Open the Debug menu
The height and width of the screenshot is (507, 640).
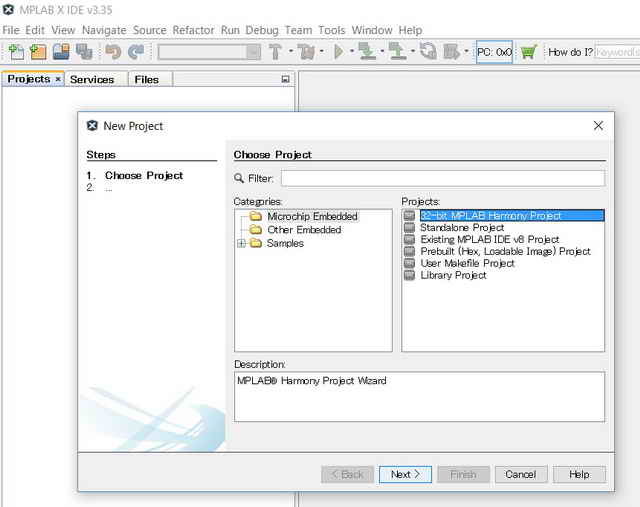click(262, 30)
